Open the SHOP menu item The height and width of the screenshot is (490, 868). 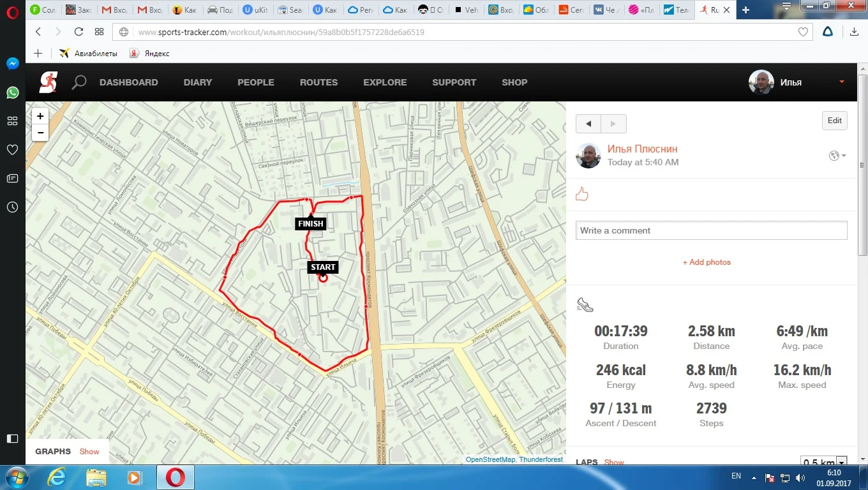tap(514, 82)
